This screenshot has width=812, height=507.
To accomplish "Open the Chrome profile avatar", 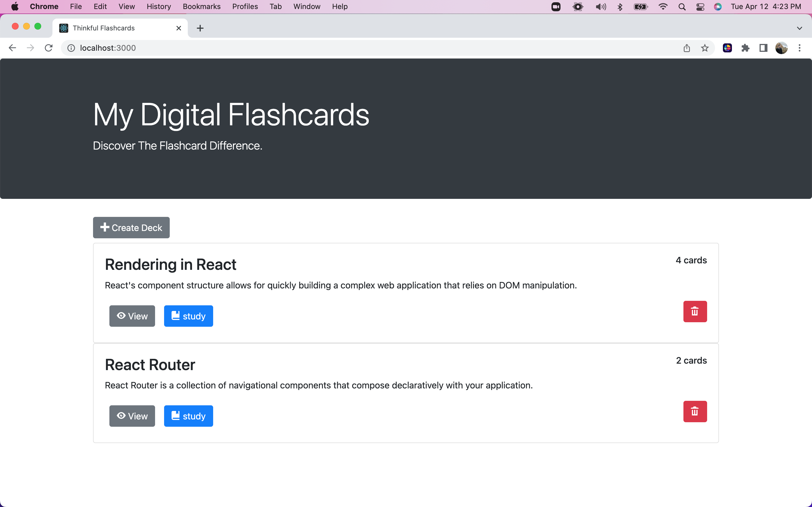I will (x=781, y=48).
